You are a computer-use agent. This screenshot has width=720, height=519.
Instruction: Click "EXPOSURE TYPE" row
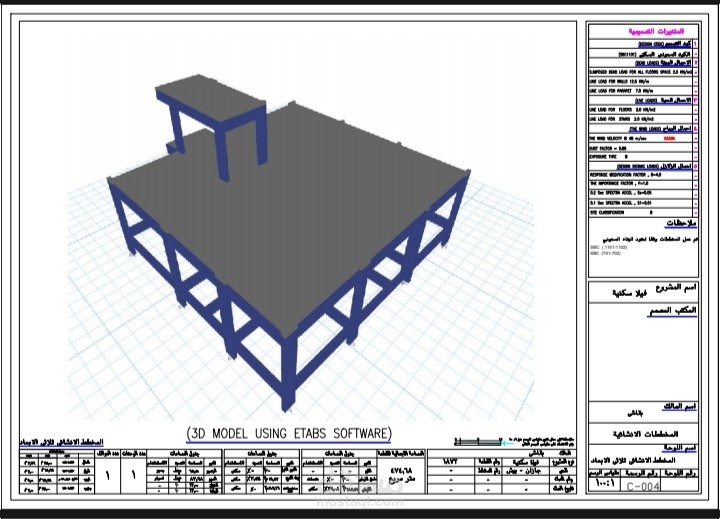click(x=641, y=157)
